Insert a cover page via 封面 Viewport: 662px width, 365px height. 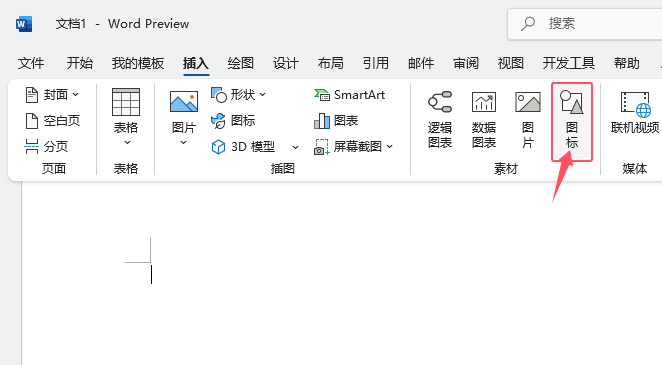pos(52,95)
